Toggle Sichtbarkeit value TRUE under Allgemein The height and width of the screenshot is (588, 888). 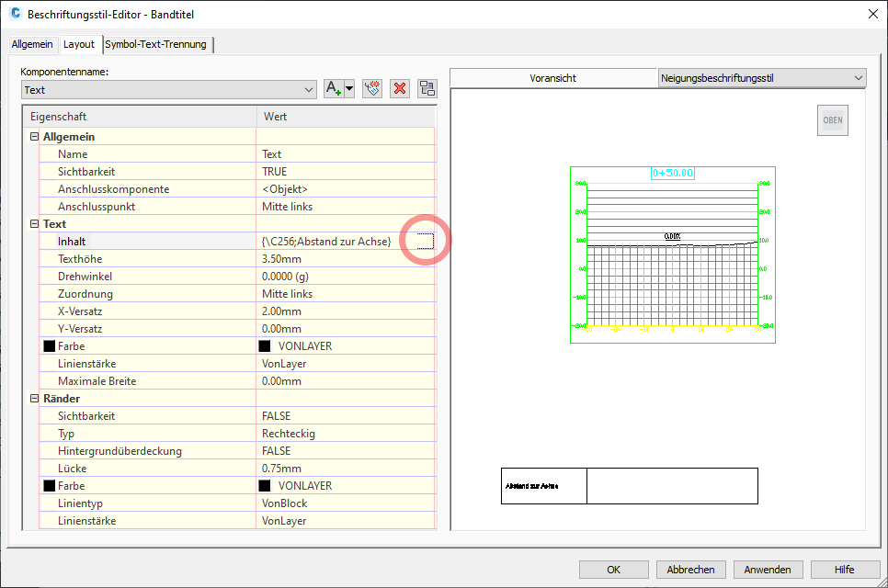pyautogui.click(x=274, y=172)
